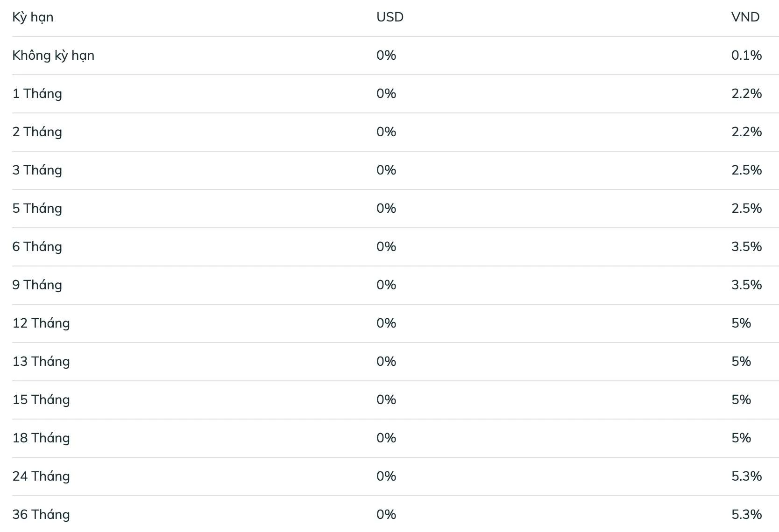This screenshot has width=779, height=532.
Task: Click the 2.5% VND rate for 5 Tháng
Action: click(746, 209)
